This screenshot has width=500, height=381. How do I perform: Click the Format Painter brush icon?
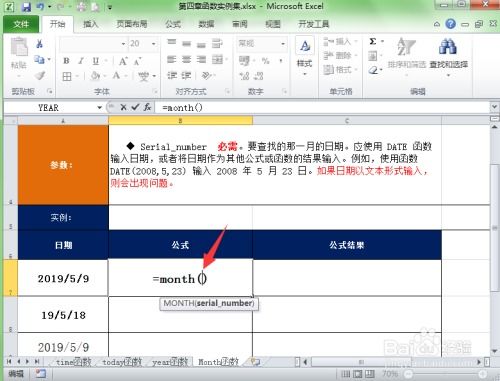point(40,76)
